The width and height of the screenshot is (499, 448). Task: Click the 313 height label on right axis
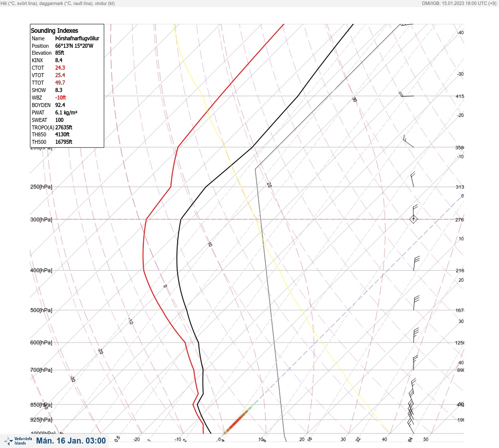pyautogui.click(x=460, y=187)
